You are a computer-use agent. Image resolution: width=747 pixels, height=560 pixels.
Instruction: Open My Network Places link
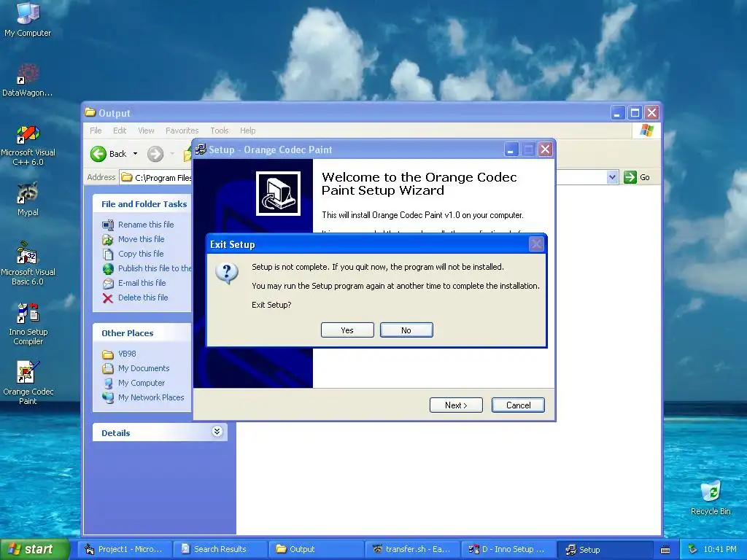pos(150,397)
